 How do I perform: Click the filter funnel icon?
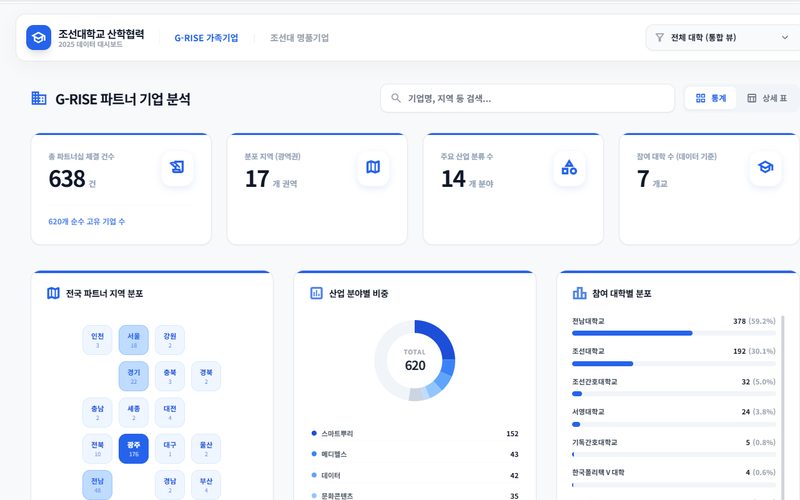pos(660,37)
